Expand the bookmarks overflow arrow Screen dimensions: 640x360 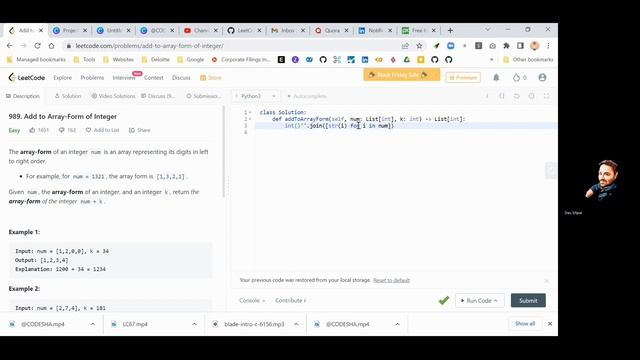(x=491, y=60)
